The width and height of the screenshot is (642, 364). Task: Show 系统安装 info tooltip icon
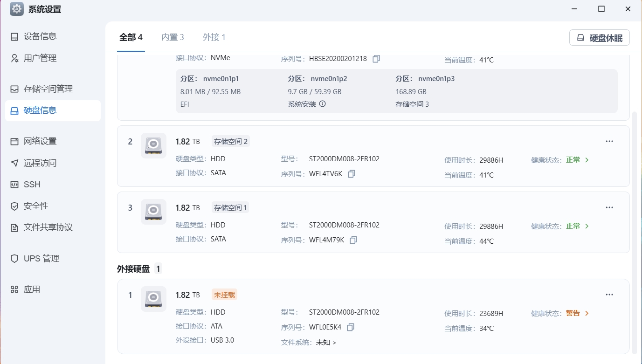pos(322,104)
